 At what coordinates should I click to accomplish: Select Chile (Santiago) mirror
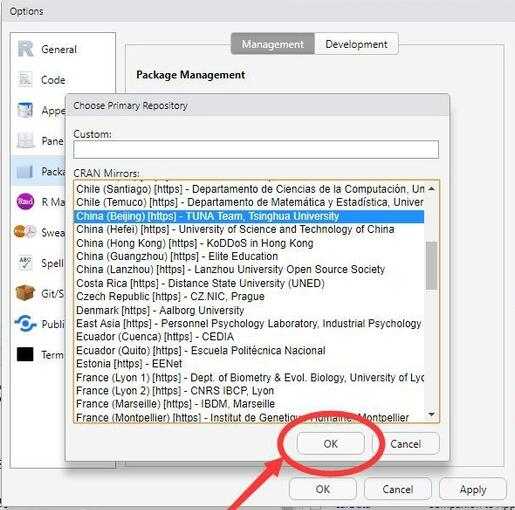coord(250,189)
